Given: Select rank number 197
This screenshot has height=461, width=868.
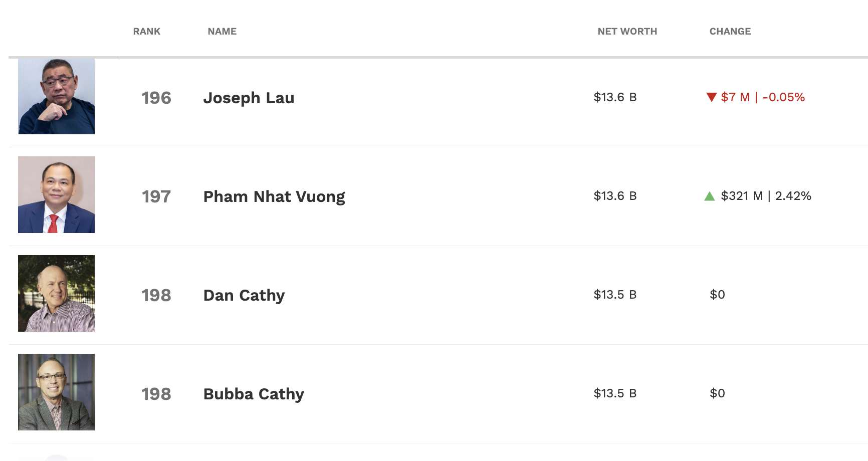Looking at the screenshot, I should click(x=156, y=196).
